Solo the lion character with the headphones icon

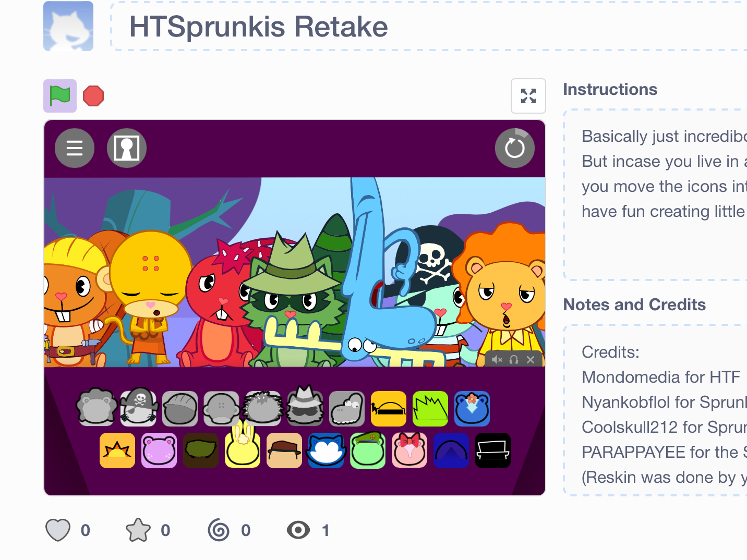514,359
